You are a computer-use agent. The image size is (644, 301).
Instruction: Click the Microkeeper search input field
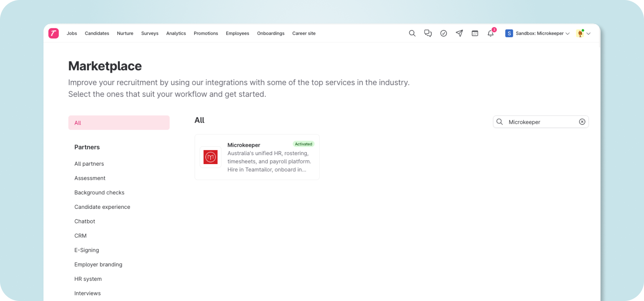(541, 122)
